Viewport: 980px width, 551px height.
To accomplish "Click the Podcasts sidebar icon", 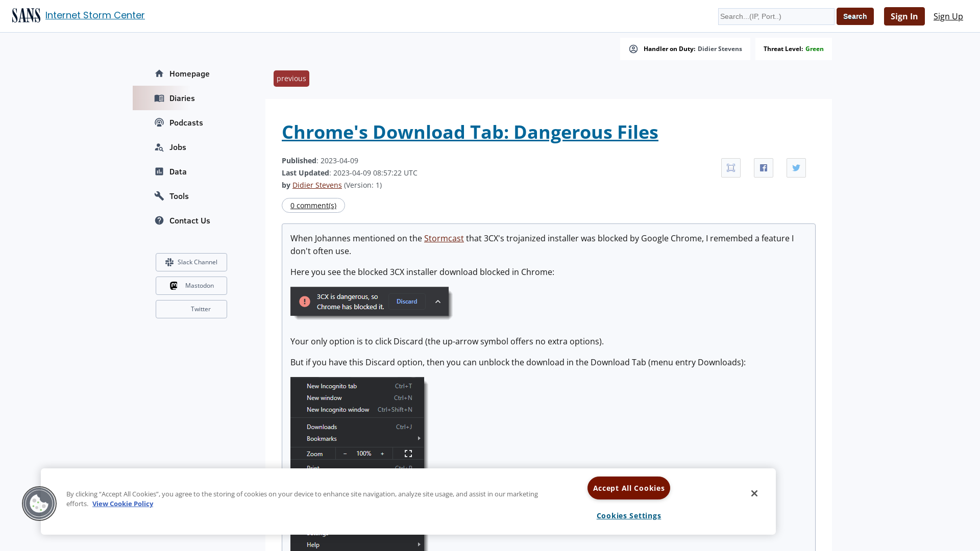I will click(x=160, y=122).
